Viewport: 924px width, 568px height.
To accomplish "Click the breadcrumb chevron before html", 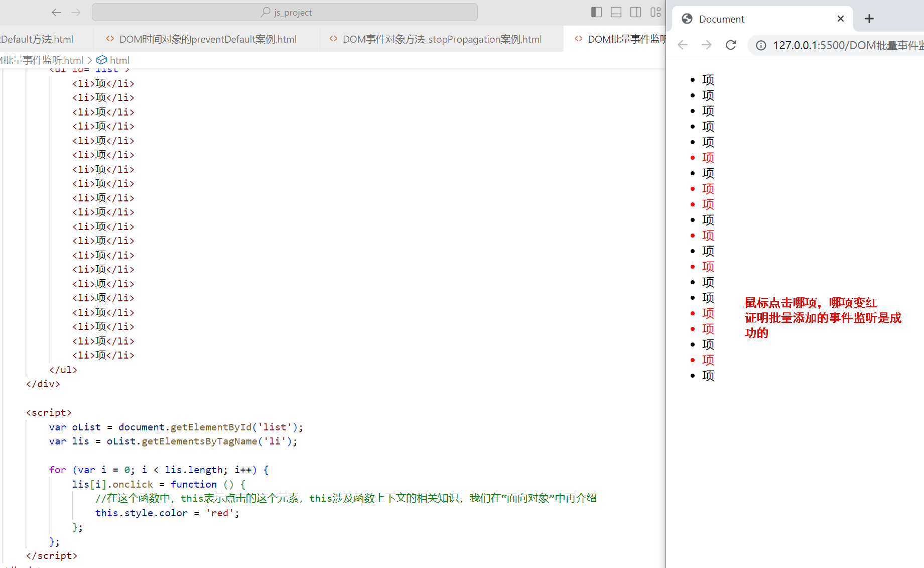I will tap(90, 60).
